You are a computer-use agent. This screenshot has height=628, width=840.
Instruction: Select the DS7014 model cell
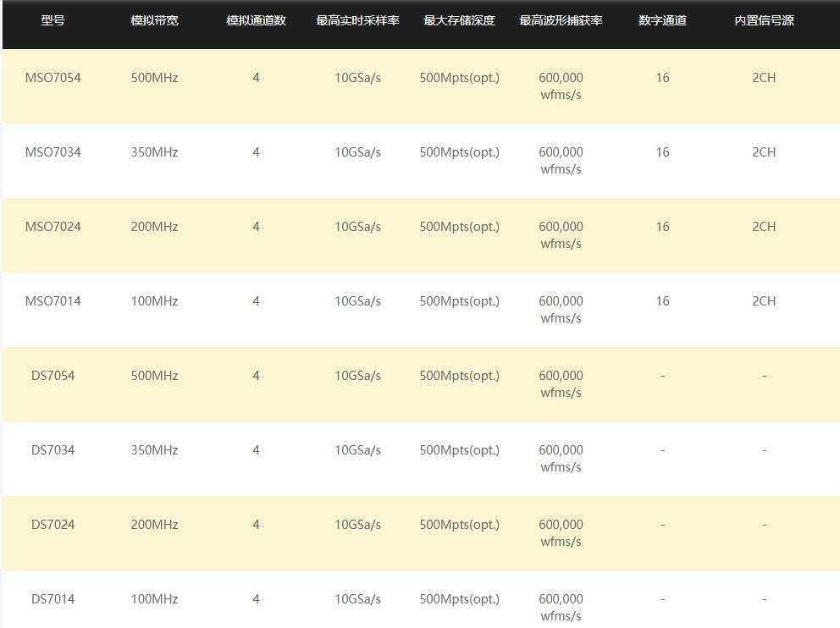tap(53, 598)
